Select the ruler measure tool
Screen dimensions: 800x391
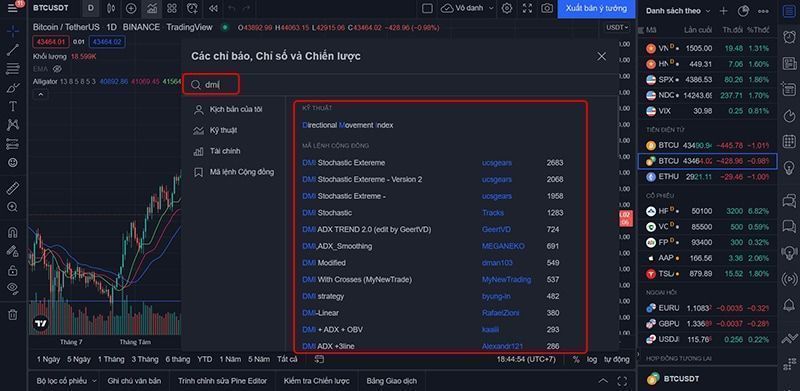(x=13, y=188)
